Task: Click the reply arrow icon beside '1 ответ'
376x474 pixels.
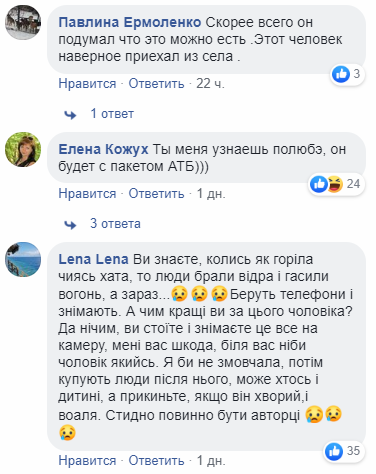Action: tap(70, 115)
